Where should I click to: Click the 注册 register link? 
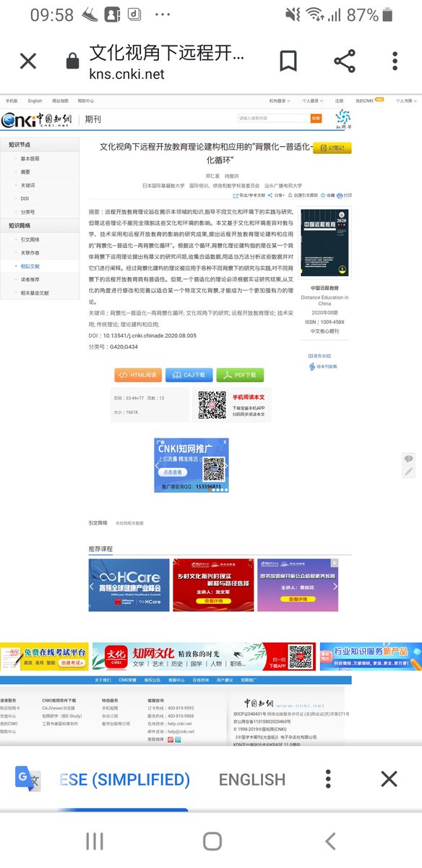pyautogui.click(x=340, y=101)
